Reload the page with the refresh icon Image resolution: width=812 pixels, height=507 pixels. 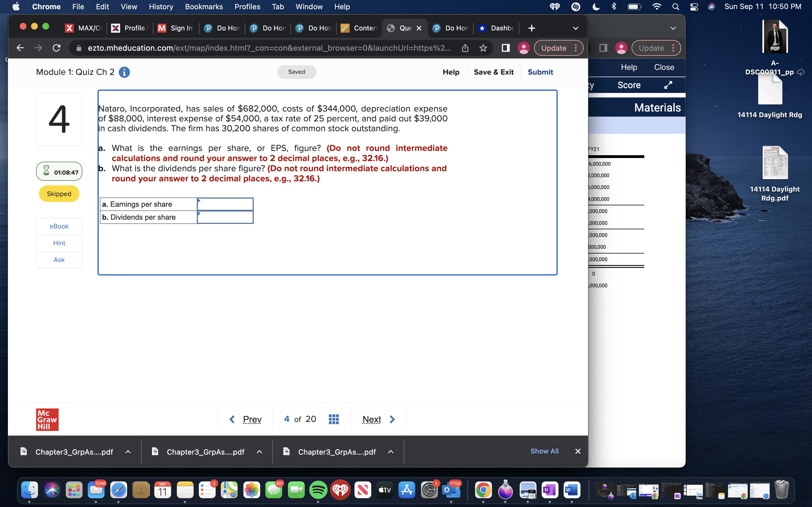tap(56, 48)
